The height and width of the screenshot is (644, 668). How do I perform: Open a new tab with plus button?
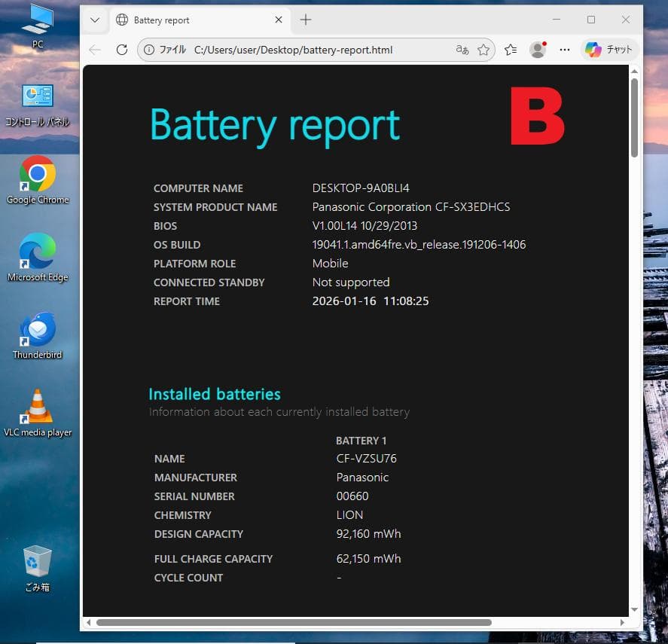coord(305,20)
